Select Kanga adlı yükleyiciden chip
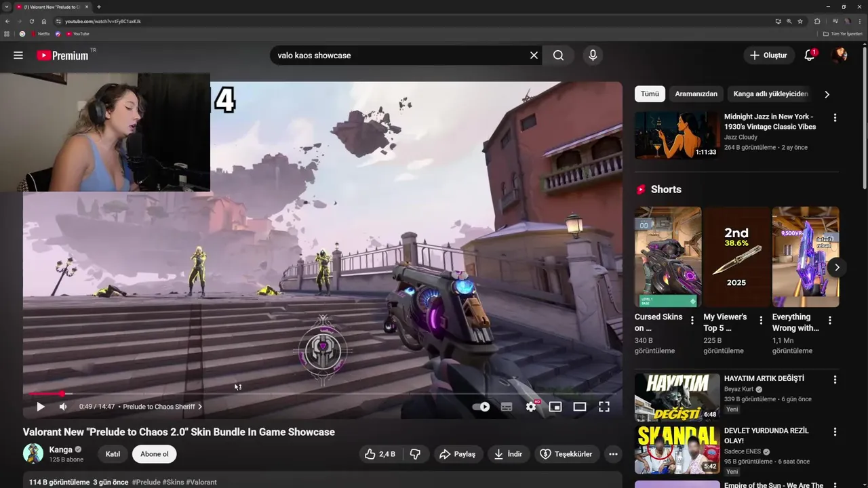868x488 pixels. [770, 94]
